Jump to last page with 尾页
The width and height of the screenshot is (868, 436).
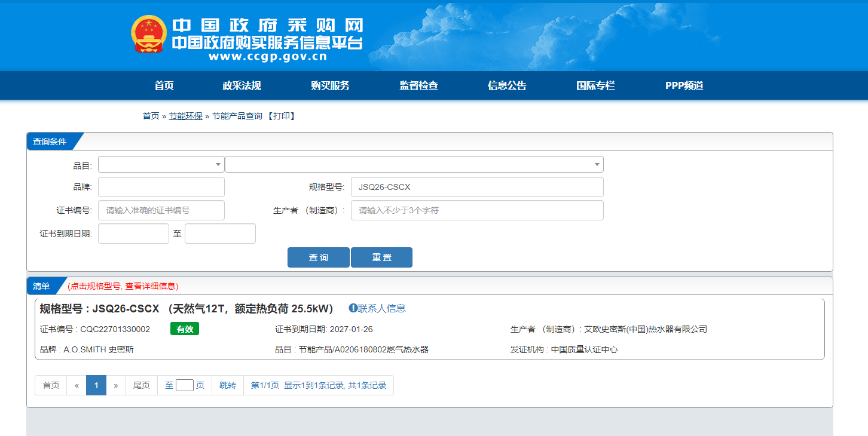(142, 385)
